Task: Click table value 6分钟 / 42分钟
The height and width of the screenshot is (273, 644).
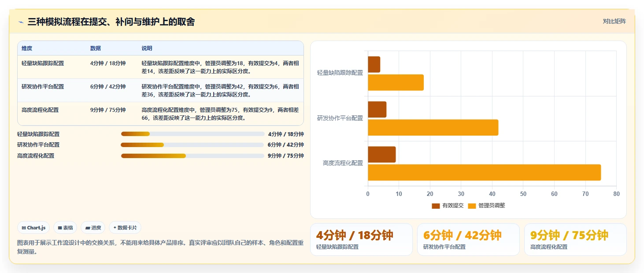Action: coord(108,87)
